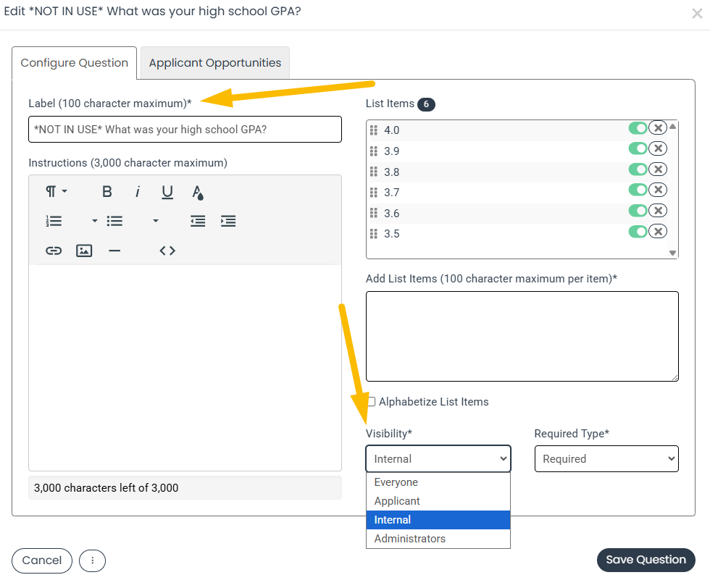Expand bullet list style options arrow
710x588 pixels.
(x=156, y=221)
